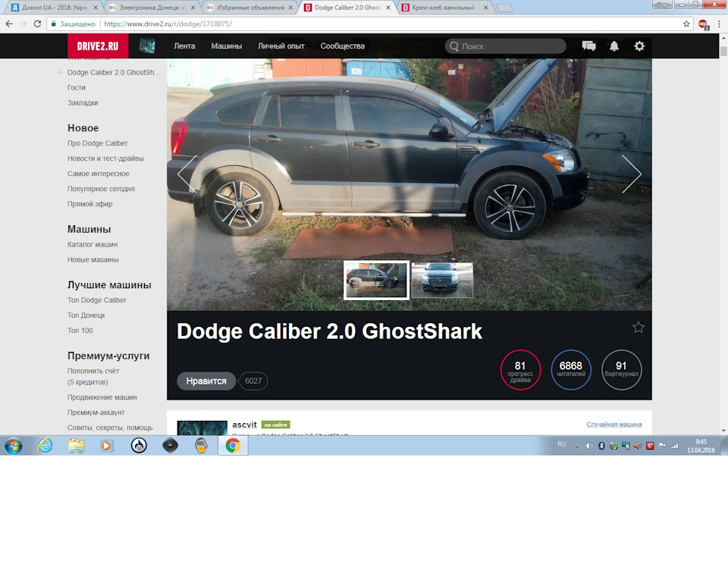
Task: Click the plus icon beside Dodge Caliber 2.0 GhostSh...
Action: click(60, 73)
